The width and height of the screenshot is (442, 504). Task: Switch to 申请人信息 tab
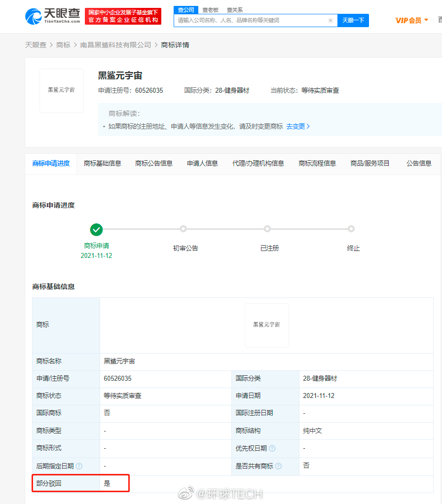pos(203,164)
